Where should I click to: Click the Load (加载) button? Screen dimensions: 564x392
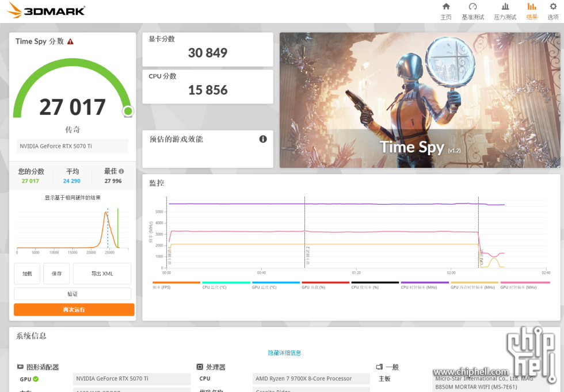pyautogui.click(x=27, y=274)
